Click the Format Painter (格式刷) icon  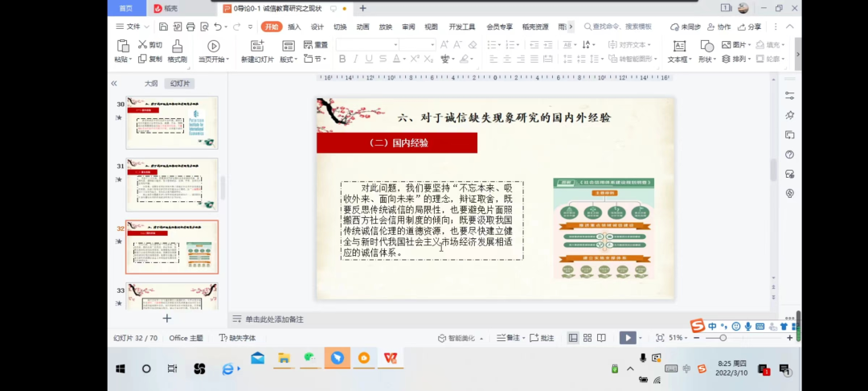[177, 46]
